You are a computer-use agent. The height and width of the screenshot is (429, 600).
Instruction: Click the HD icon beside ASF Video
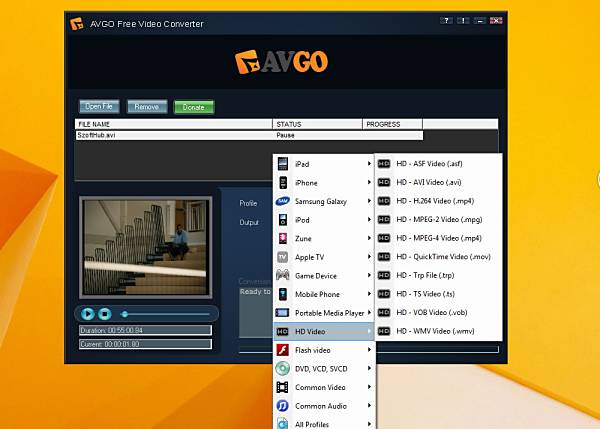pyautogui.click(x=384, y=164)
